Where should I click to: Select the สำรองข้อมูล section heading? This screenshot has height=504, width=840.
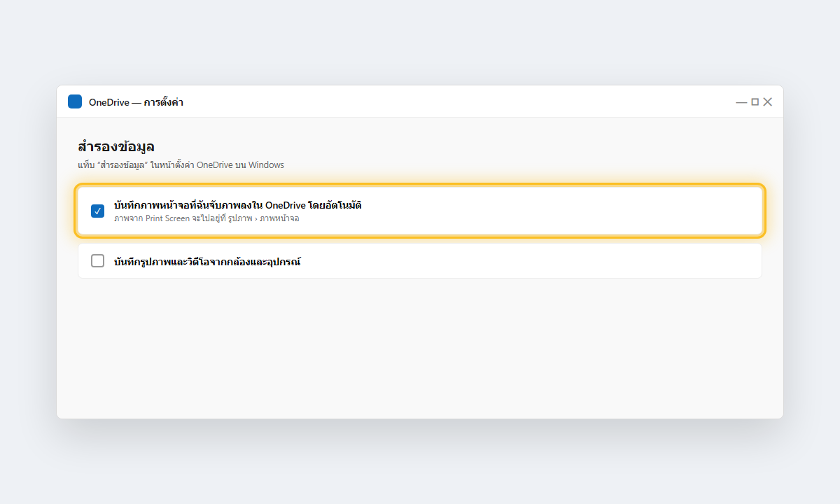coord(116,147)
